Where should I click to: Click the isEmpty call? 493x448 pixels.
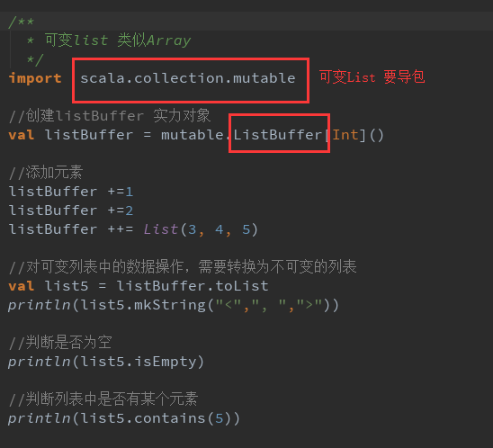coord(166,362)
